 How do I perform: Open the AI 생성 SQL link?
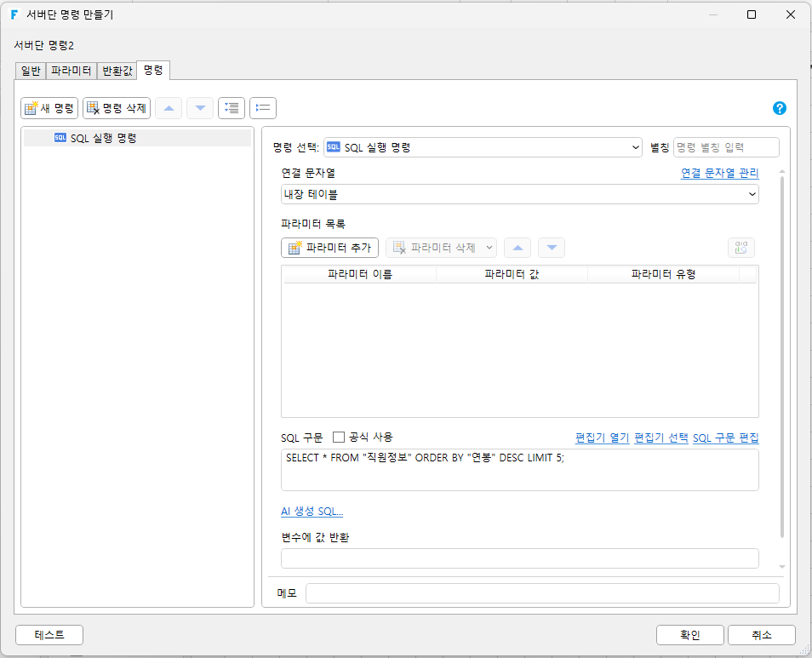[x=312, y=512]
